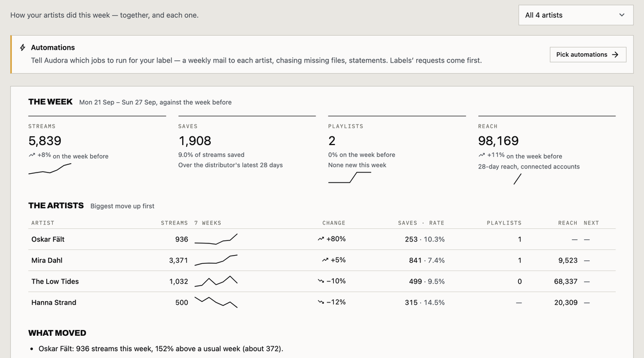Click the rising trend icon next to +5%
The height and width of the screenshot is (358, 644).
(326, 260)
